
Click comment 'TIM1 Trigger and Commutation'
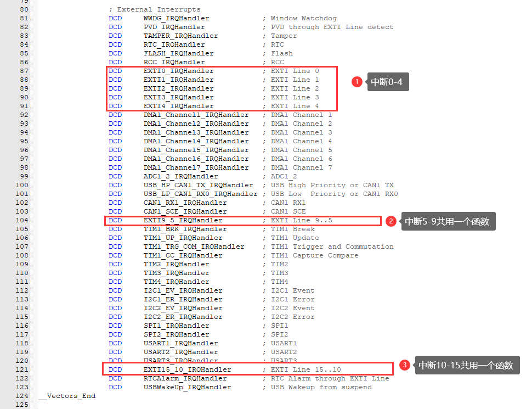click(x=332, y=247)
